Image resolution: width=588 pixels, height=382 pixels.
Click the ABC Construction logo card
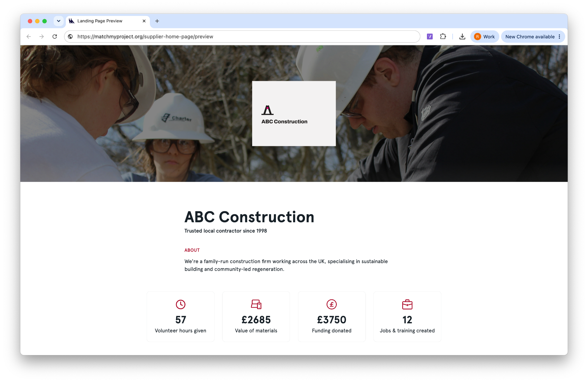pyautogui.click(x=294, y=114)
